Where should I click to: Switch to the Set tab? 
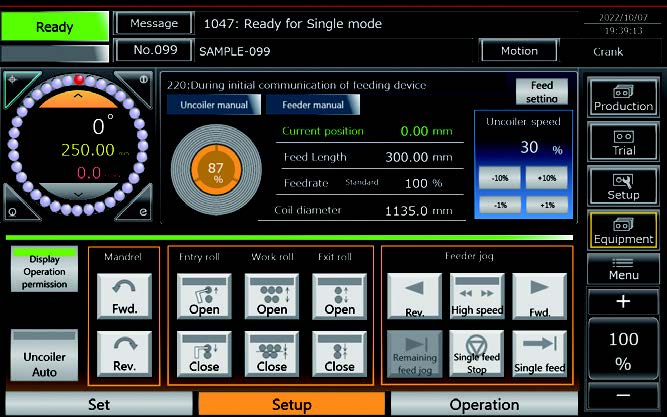(x=99, y=404)
